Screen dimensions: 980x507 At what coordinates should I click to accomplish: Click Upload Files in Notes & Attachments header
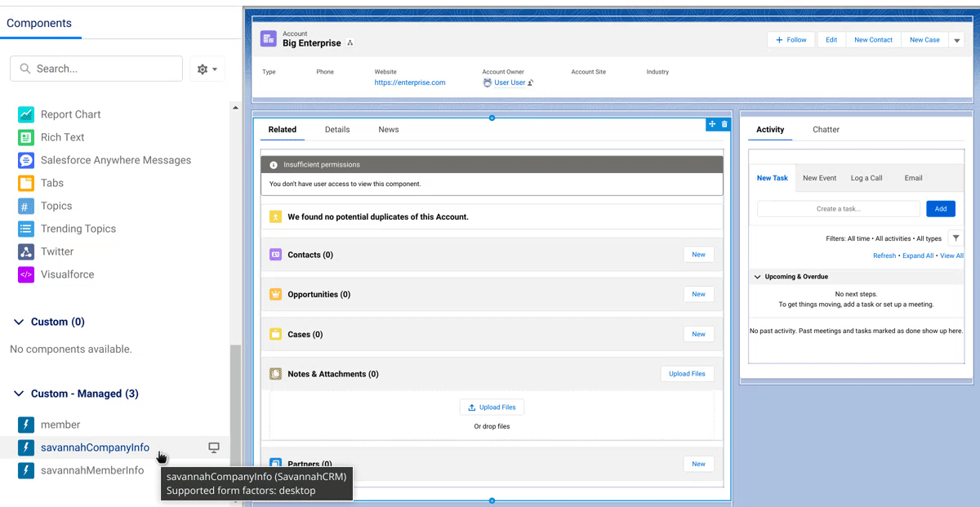(687, 374)
